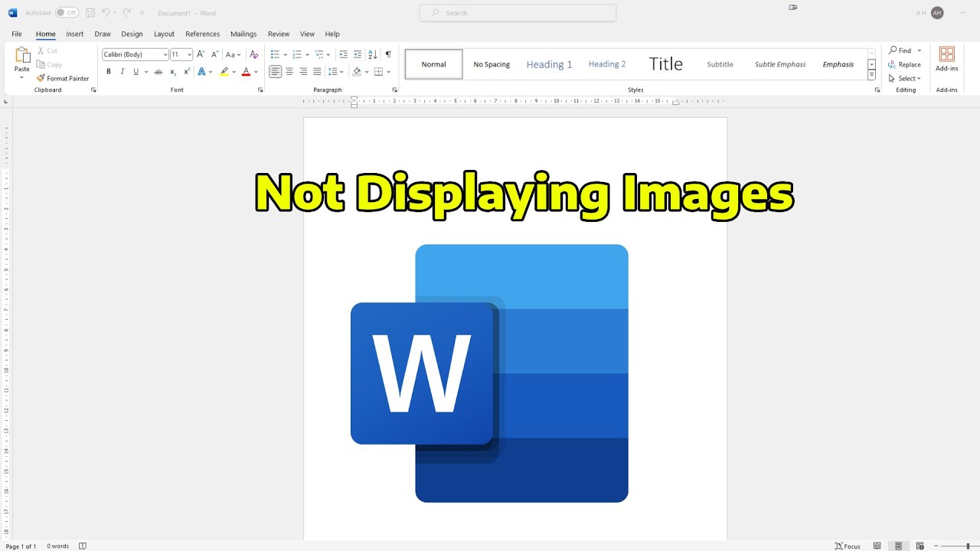Screen dimensions: 980x551
Task: Justify paragraph text
Action: 317,72
